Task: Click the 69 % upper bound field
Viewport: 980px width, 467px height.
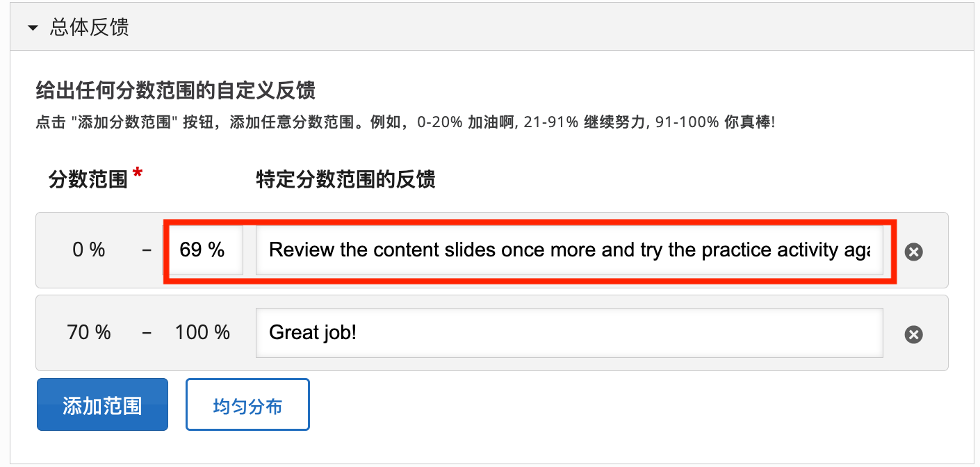Action: pyautogui.click(x=204, y=250)
